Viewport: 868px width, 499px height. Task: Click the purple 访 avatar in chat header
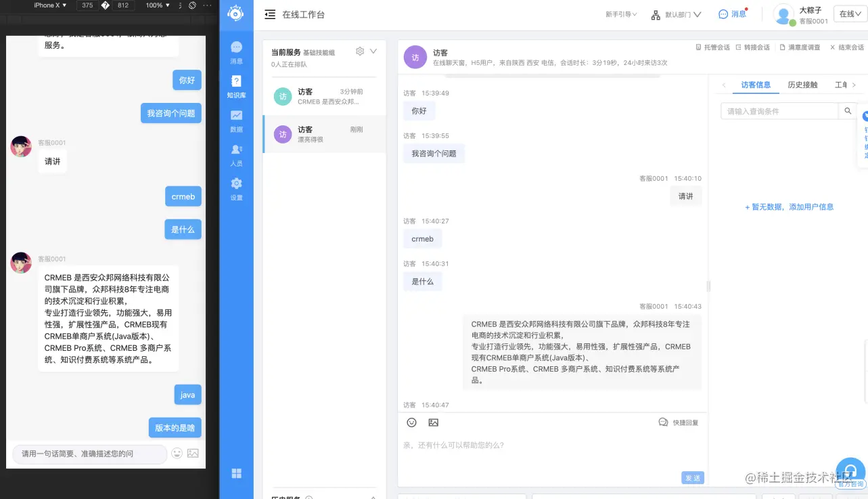tap(415, 58)
